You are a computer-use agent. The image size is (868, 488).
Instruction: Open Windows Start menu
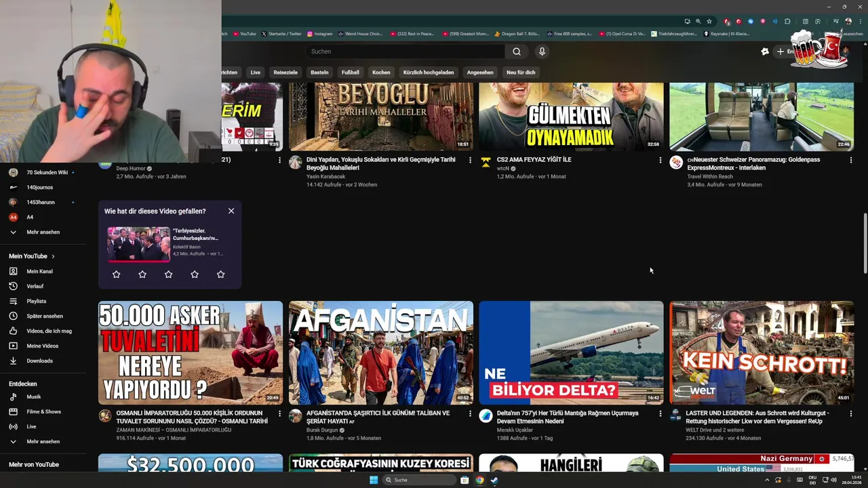pos(374,480)
